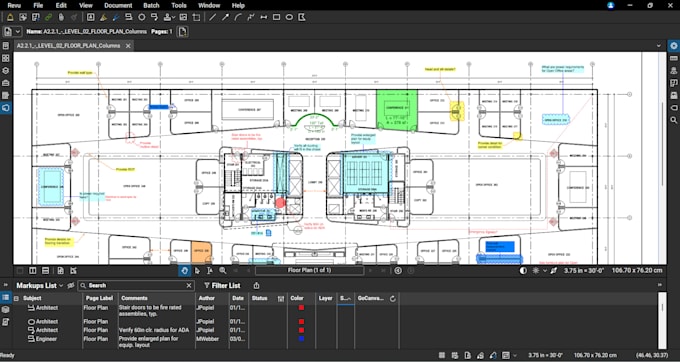Select the green hyperlink tool
This screenshot has width=680, height=362.
48,17
